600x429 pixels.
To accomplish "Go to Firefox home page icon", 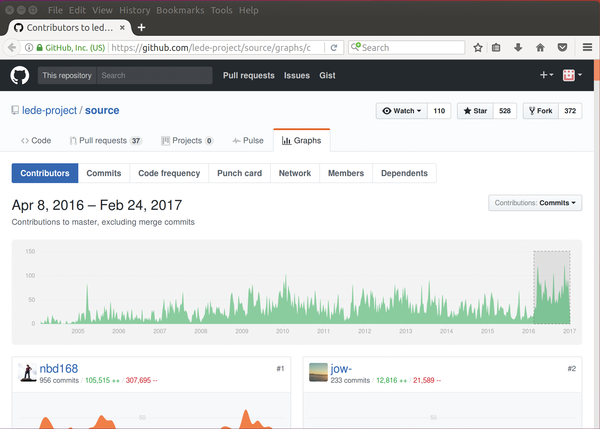I will tap(540, 48).
